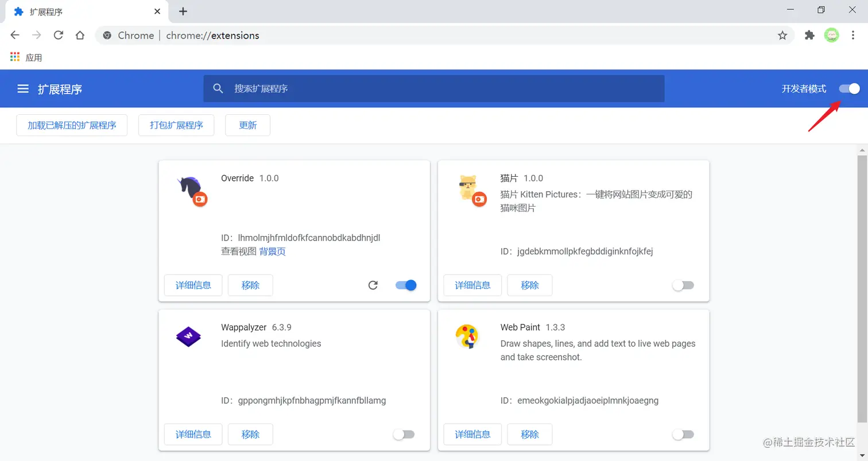
Task: Click 移除 for Wappalyzer
Action: click(250, 434)
